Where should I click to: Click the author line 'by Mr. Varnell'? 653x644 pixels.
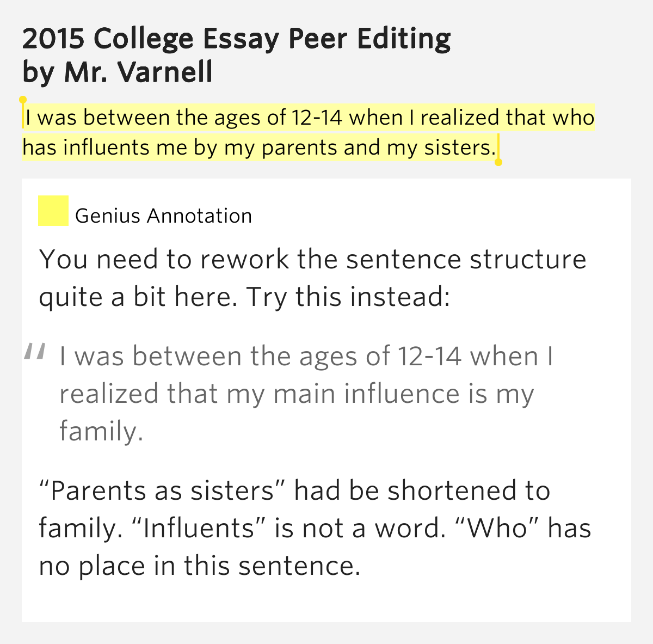tap(118, 72)
